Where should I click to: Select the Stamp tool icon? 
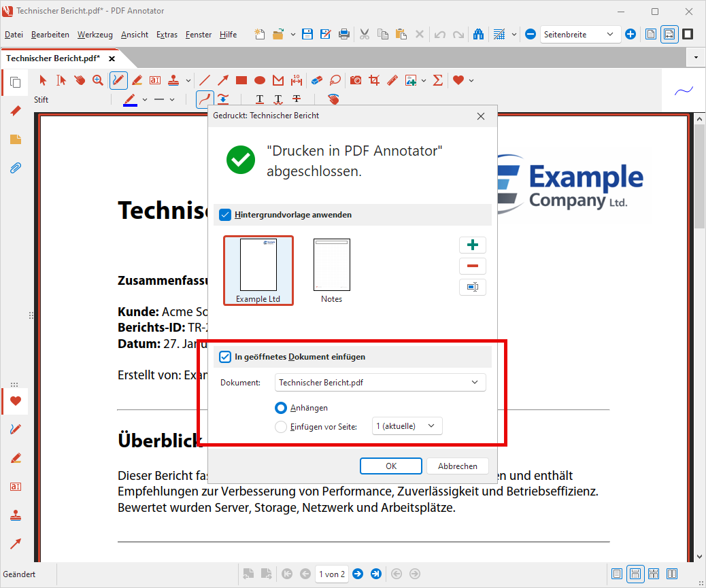coord(173,80)
